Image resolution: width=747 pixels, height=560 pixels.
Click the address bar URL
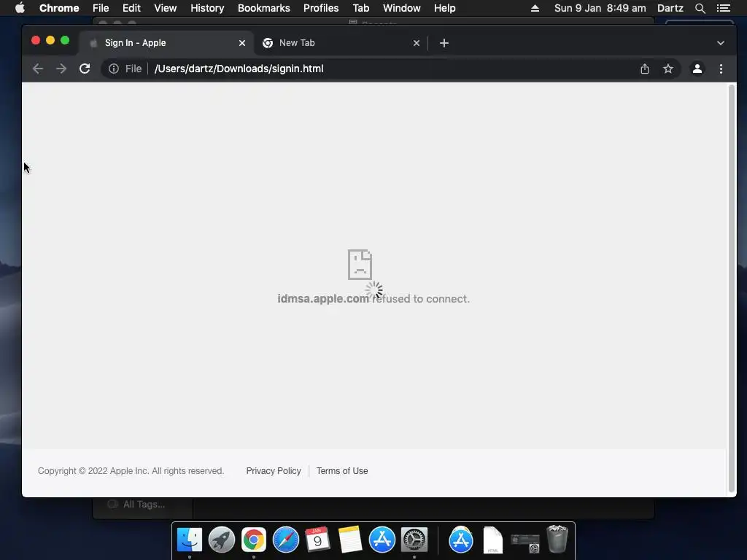pos(239,69)
